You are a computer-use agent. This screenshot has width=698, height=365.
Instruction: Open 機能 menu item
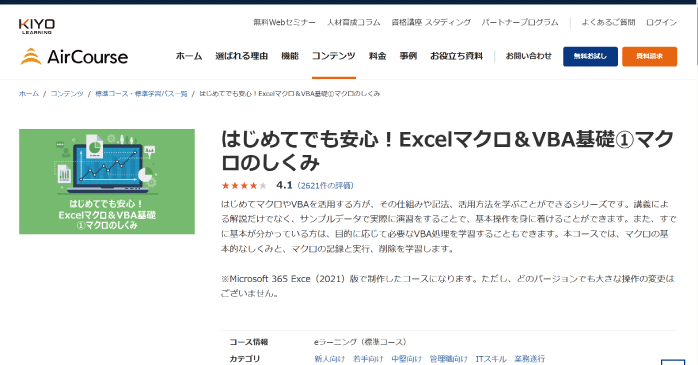290,56
